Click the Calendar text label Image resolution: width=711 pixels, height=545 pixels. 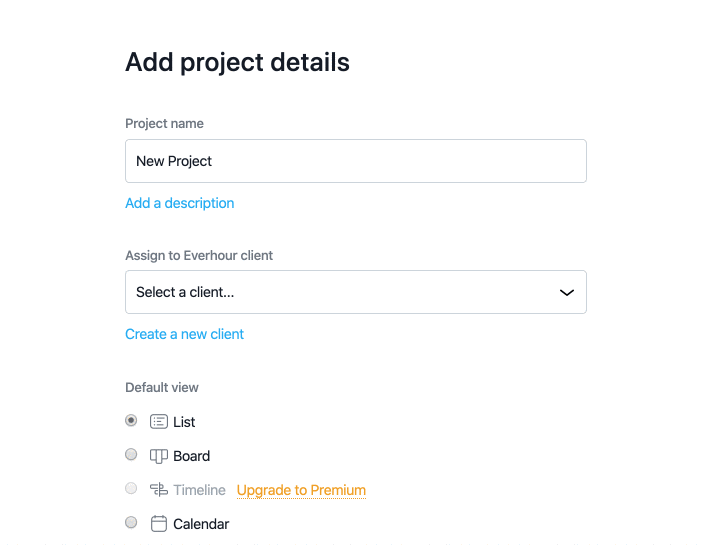(x=201, y=524)
